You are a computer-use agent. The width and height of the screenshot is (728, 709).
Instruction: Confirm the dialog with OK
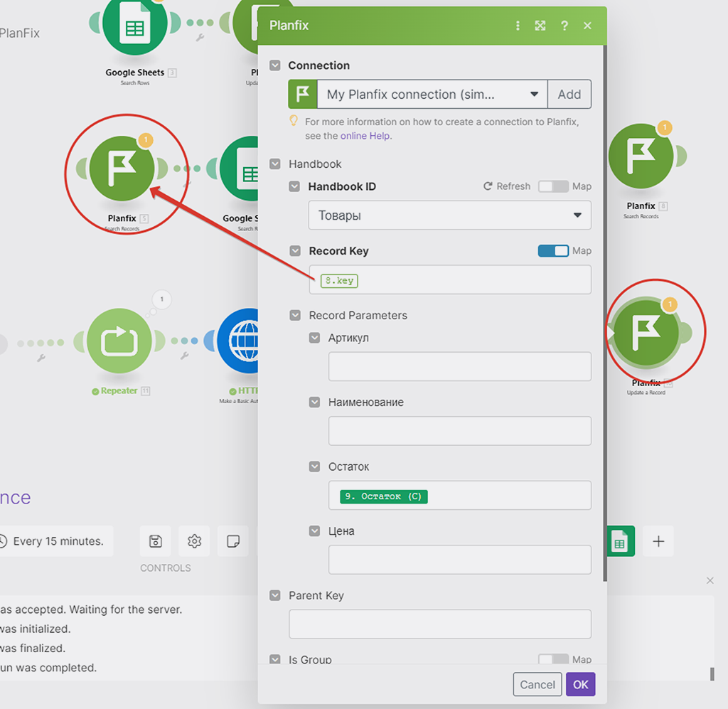[x=580, y=684]
